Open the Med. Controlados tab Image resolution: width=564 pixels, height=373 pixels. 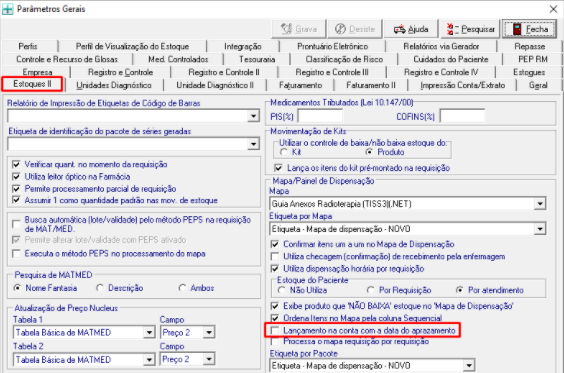click(x=178, y=59)
